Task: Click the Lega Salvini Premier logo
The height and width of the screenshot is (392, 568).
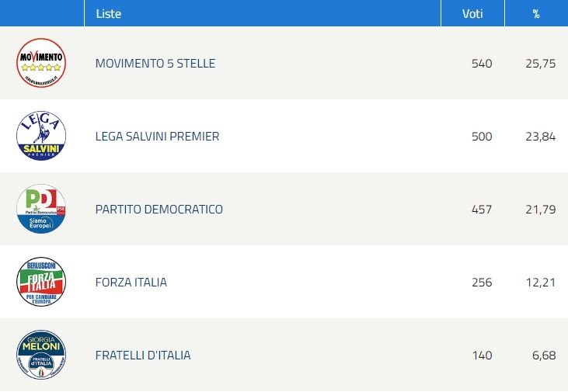Action: pos(41,136)
